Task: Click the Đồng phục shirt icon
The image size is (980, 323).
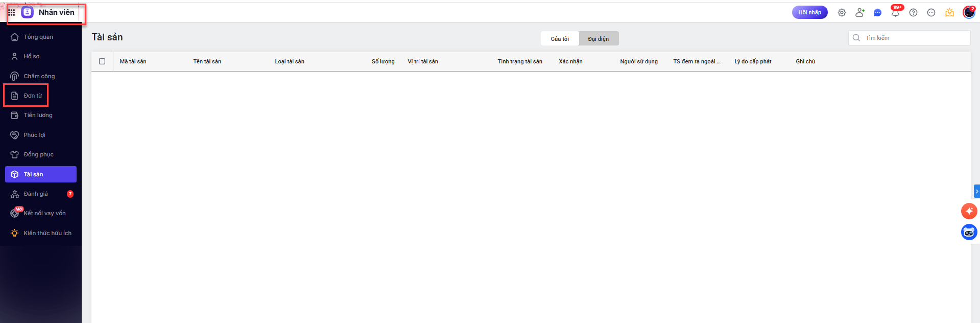Action: pyautogui.click(x=14, y=154)
